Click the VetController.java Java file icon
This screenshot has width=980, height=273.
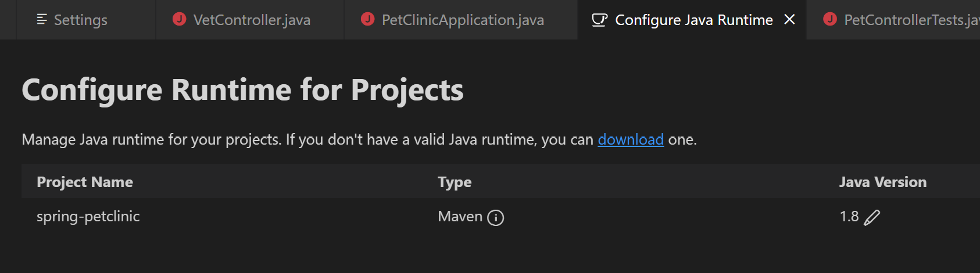click(180, 19)
